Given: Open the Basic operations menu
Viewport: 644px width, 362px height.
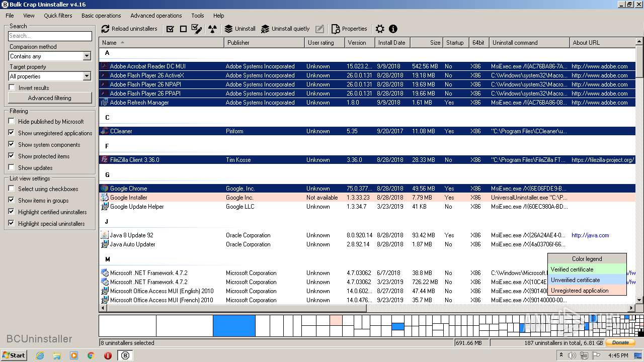Looking at the screenshot, I should tap(101, 16).
